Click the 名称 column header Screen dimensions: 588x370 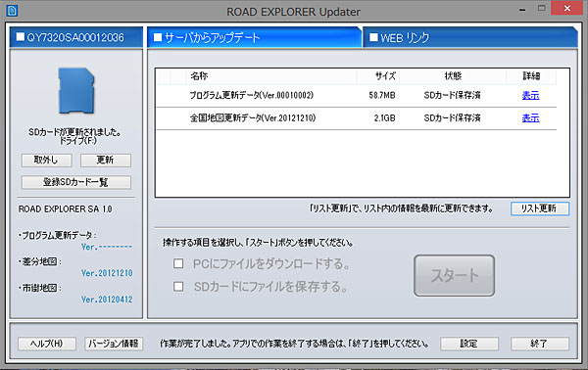pyautogui.click(x=271, y=76)
